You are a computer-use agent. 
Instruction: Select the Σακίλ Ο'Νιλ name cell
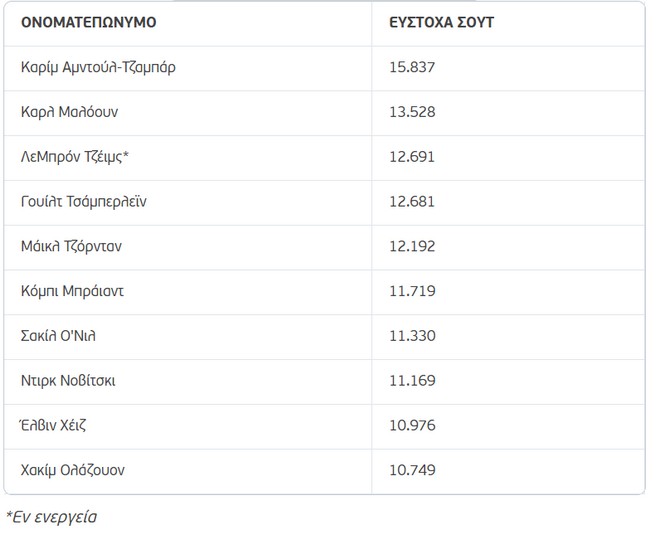[58, 336]
